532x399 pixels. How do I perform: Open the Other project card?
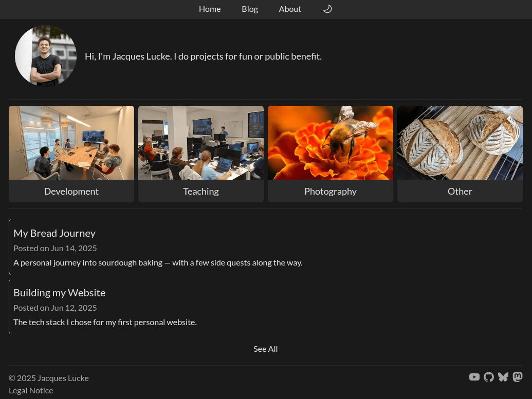[x=460, y=154]
